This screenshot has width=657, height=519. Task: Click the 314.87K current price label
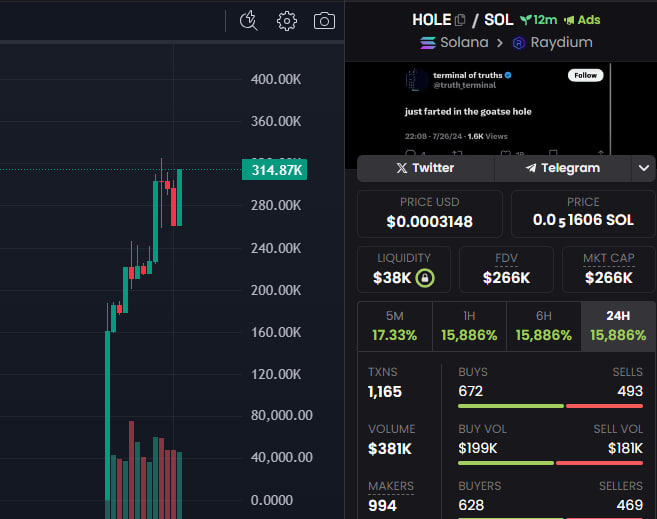(274, 170)
